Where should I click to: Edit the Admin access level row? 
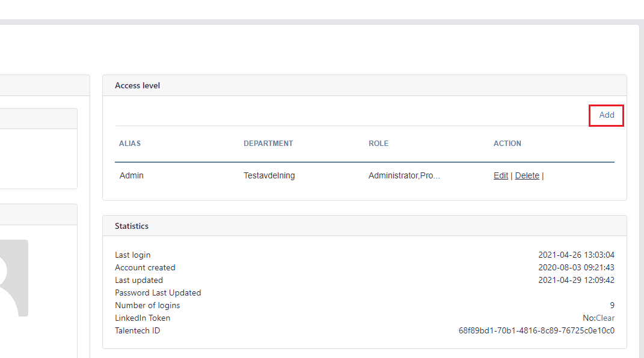tap(501, 175)
